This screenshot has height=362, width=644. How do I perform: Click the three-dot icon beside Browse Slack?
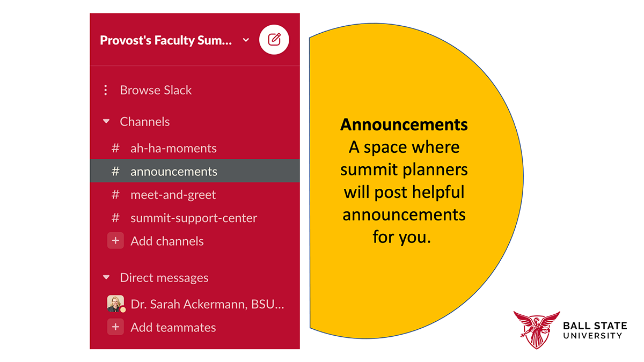tap(106, 90)
